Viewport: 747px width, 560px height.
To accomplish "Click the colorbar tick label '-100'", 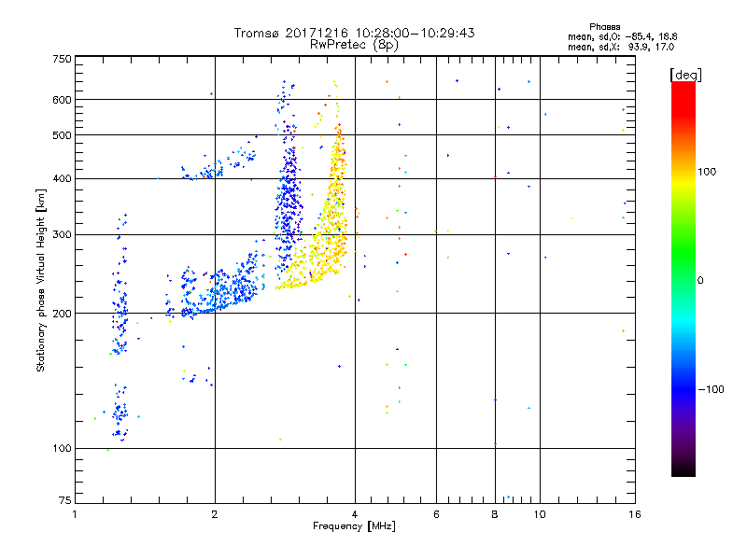I will click(x=711, y=389).
